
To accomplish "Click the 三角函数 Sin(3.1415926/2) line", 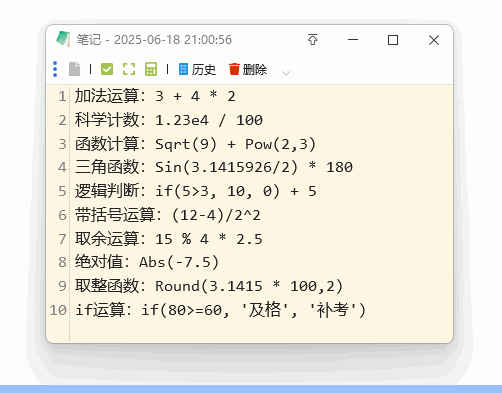I will (214, 167).
